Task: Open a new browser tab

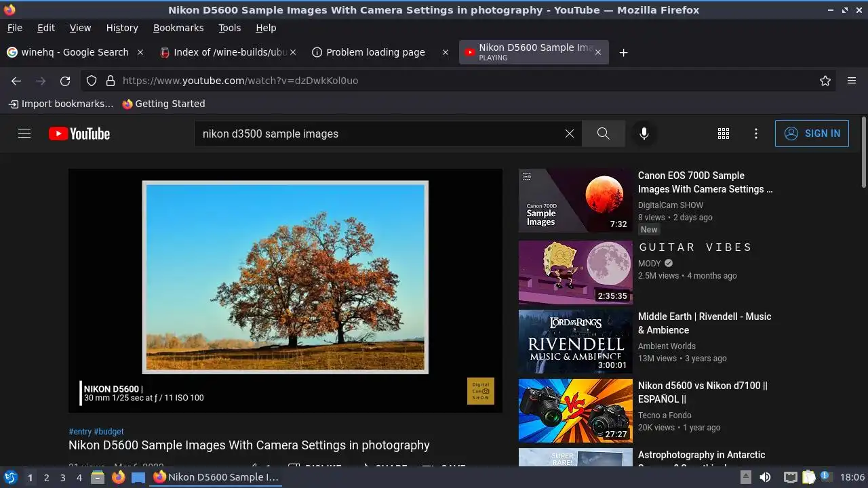Action: 623,52
